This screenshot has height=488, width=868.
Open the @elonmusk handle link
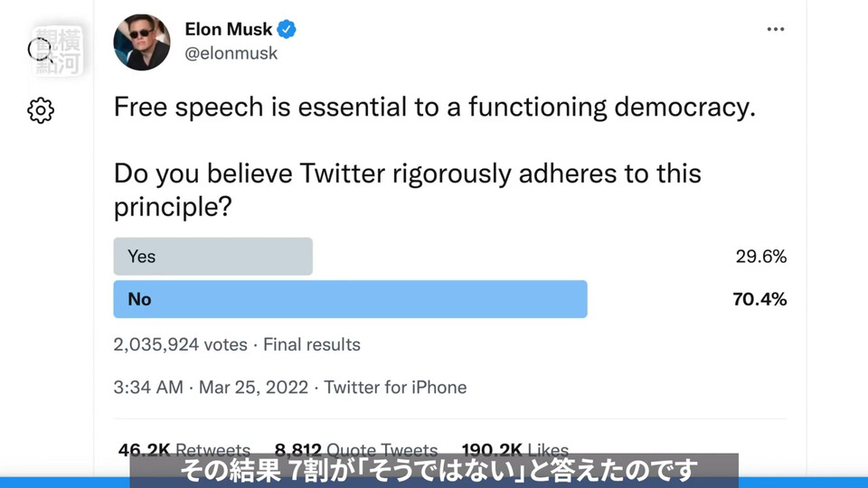[231, 53]
